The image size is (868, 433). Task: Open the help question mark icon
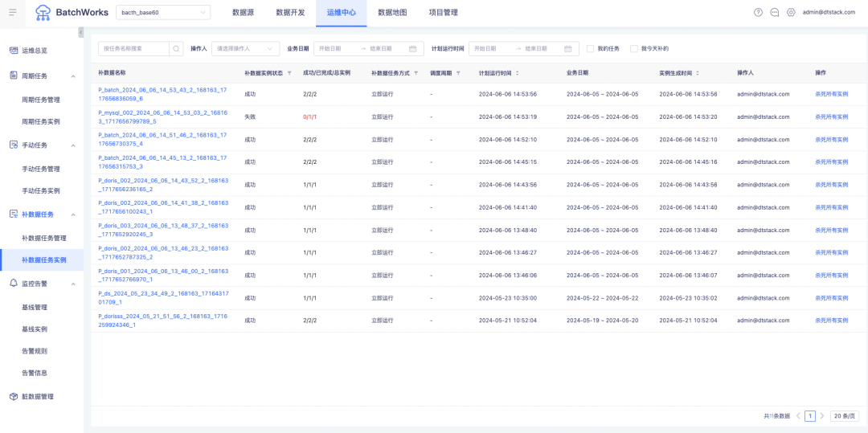(758, 12)
